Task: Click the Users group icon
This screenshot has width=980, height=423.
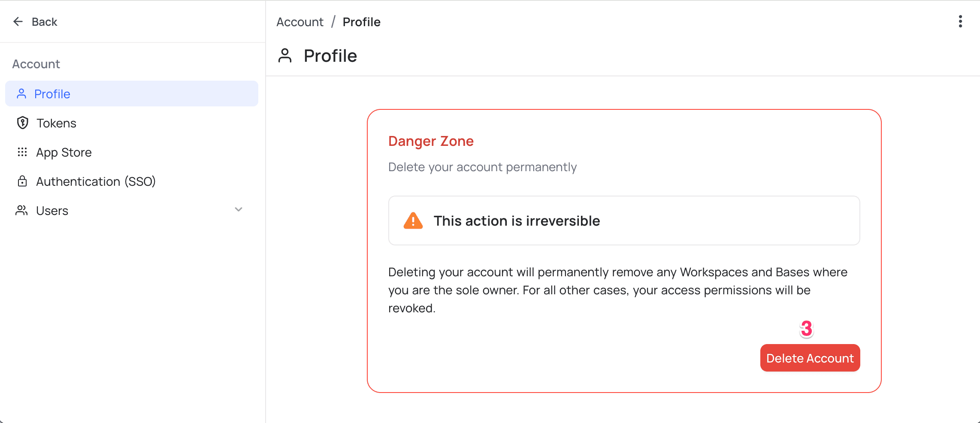Action: pos(22,210)
